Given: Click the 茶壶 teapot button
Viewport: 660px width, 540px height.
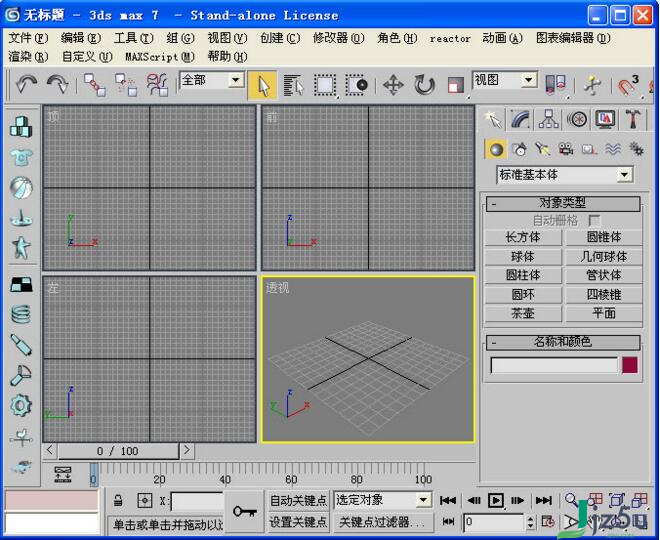Looking at the screenshot, I should [x=523, y=313].
